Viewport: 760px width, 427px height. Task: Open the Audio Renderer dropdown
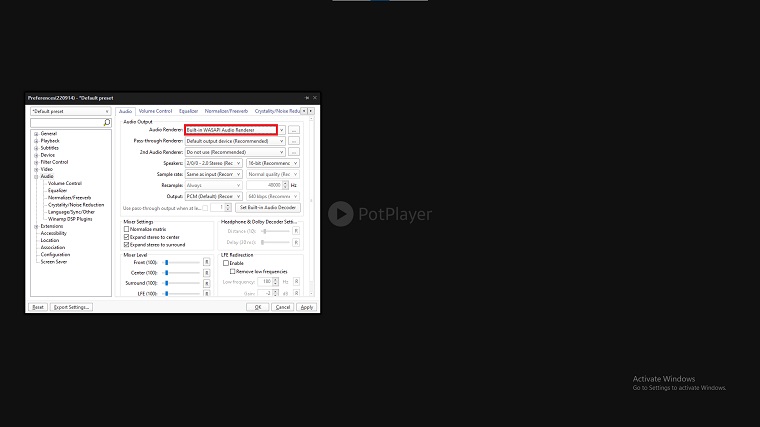pos(281,130)
